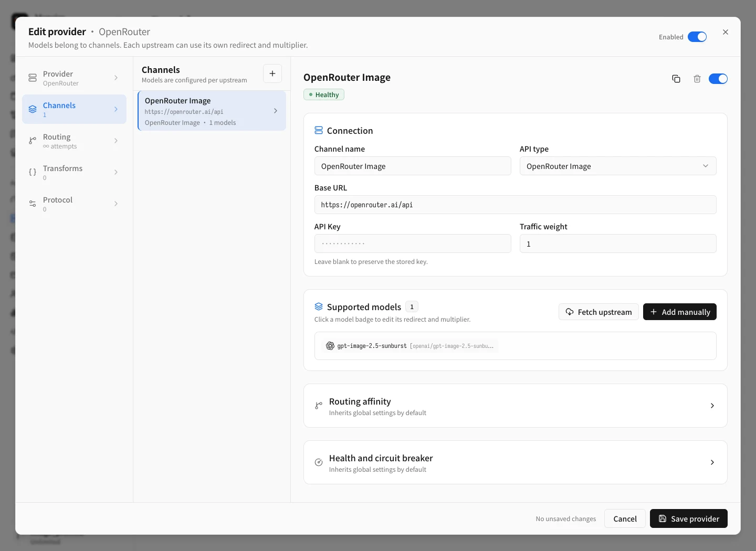
Task: Focus the Traffic weight field
Action: pyautogui.click(x=618, y=243)
